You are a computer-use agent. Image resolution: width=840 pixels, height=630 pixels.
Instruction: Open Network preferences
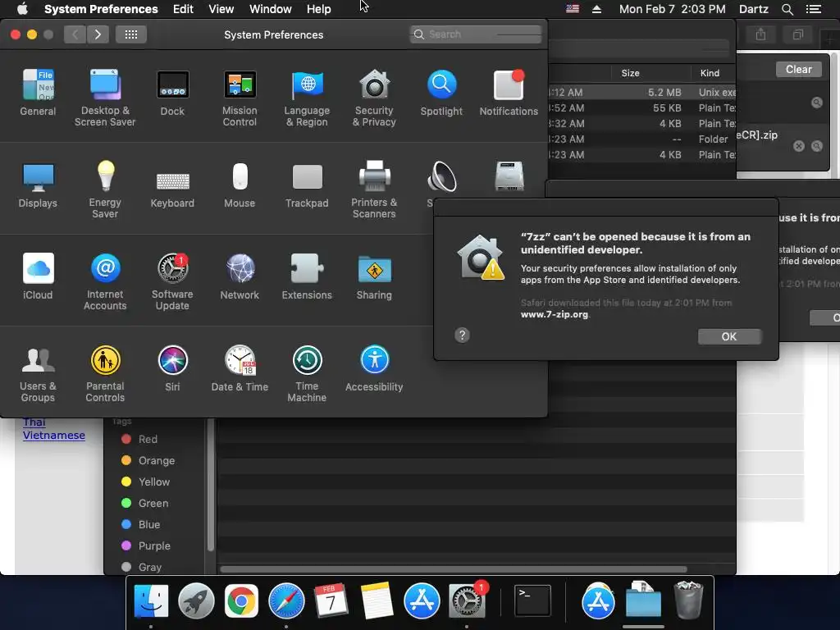240,276
